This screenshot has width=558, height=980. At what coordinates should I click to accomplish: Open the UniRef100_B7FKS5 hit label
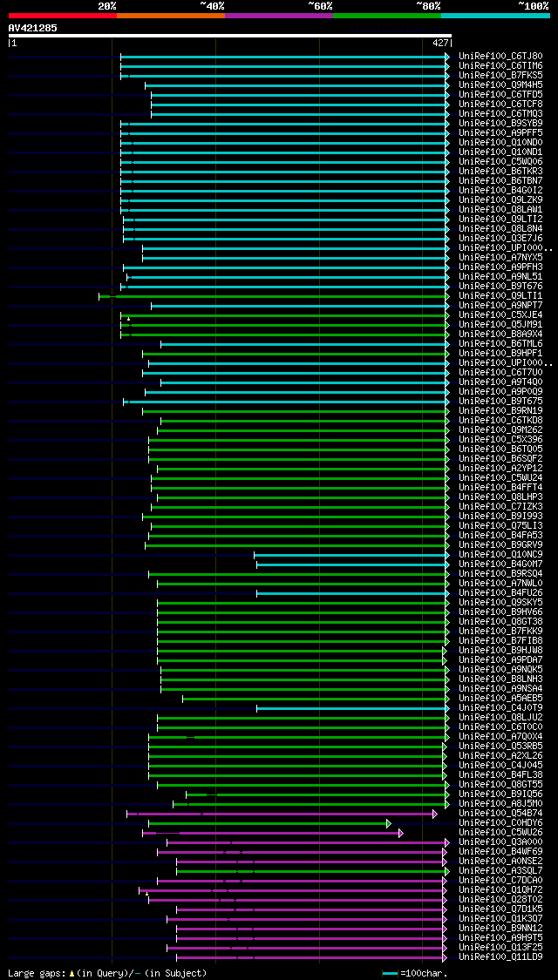click(x=500, y=75)
